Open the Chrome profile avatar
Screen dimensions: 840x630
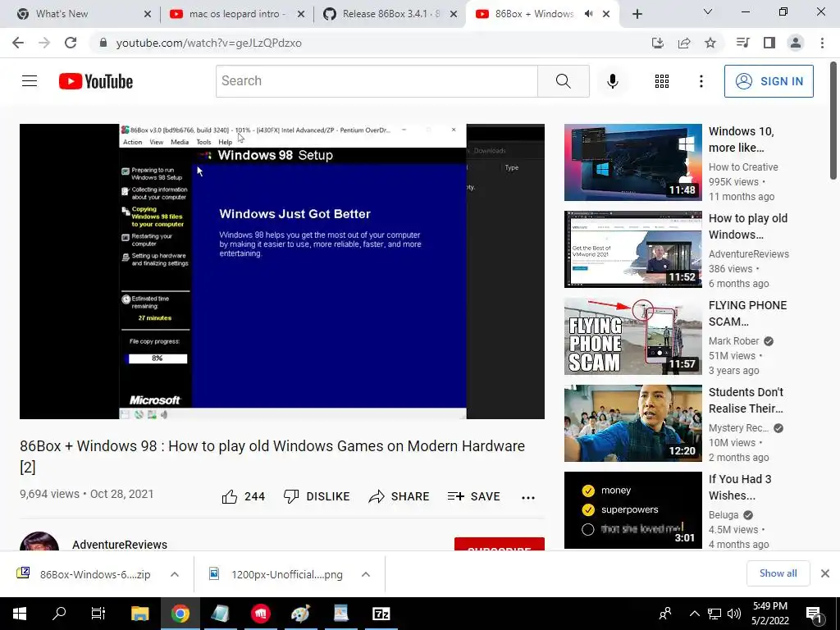click(796, 43)
